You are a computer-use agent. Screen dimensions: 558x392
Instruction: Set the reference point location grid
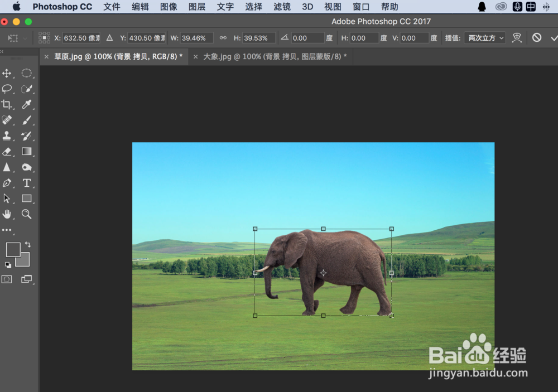point(44,38)
